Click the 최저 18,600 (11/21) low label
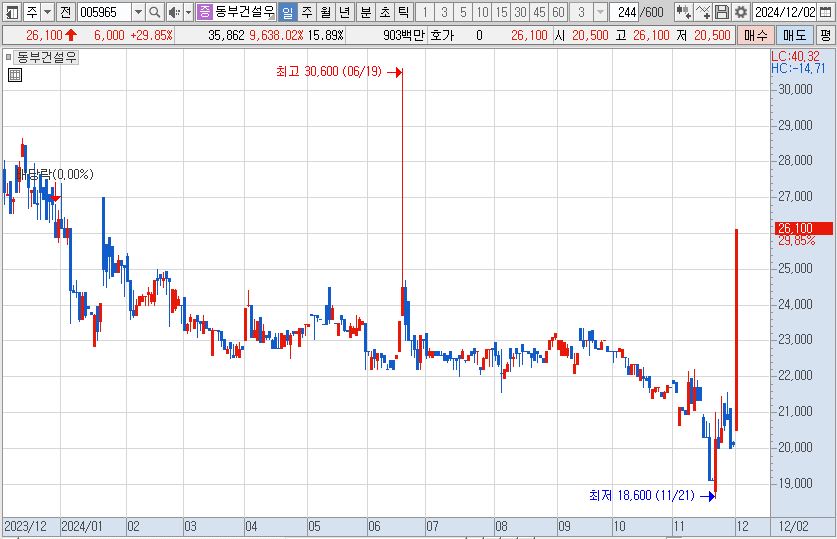The image size is (837, 539). pyautogui.click(x=642, y=496)
